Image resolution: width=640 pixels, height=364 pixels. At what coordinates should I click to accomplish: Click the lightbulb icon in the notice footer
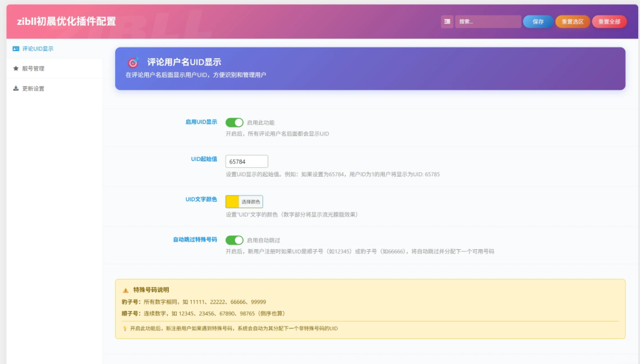pos(125,328)
